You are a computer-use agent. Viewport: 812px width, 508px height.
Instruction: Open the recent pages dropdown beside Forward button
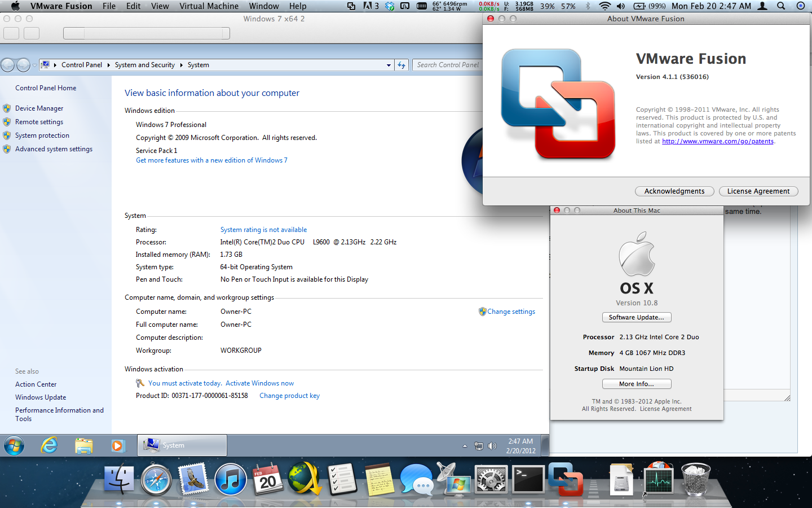[34, 65]
